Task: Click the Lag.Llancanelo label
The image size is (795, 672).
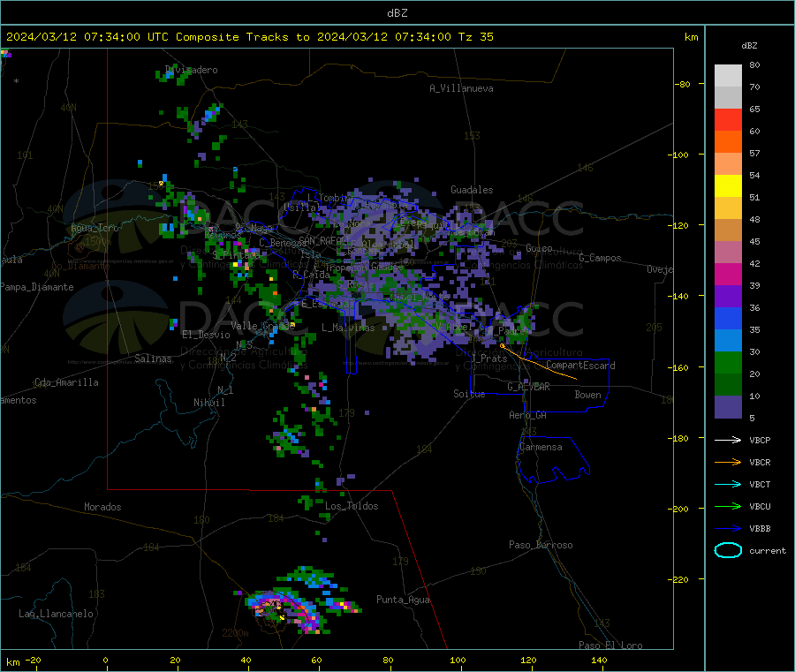Action: point(56,614)
